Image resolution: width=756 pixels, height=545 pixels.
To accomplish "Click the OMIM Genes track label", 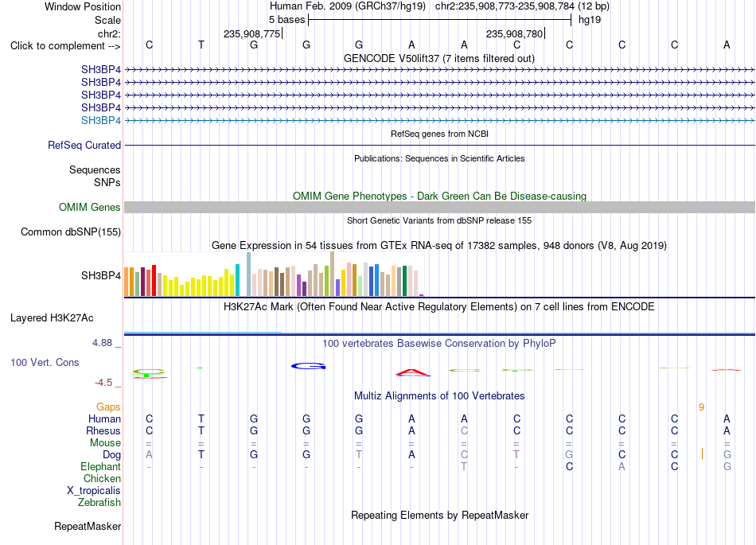I will point(90,207).
